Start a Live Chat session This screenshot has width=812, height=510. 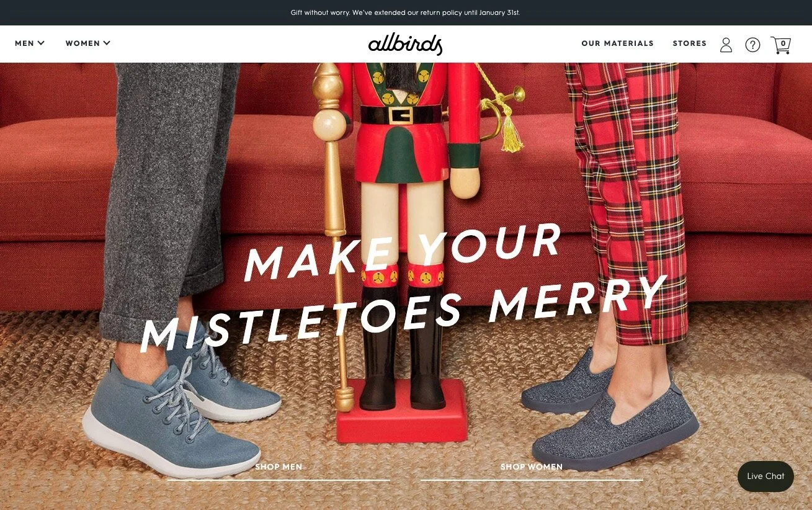point(765,476)
